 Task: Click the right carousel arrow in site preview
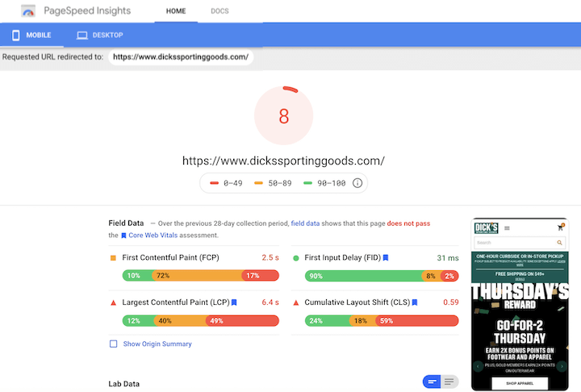[562, 366]
